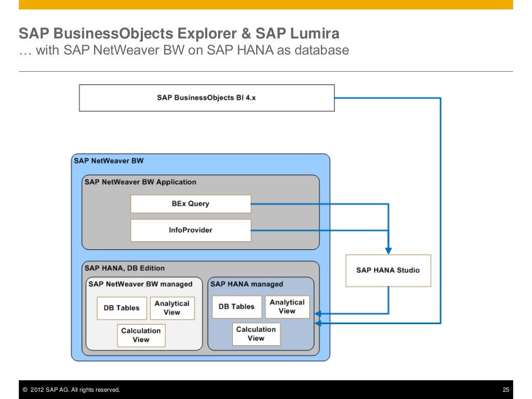This screenshot has width=532, height=399.
Task: Click the 'SAP HANA Studio' box
Action: coord(388,270)
